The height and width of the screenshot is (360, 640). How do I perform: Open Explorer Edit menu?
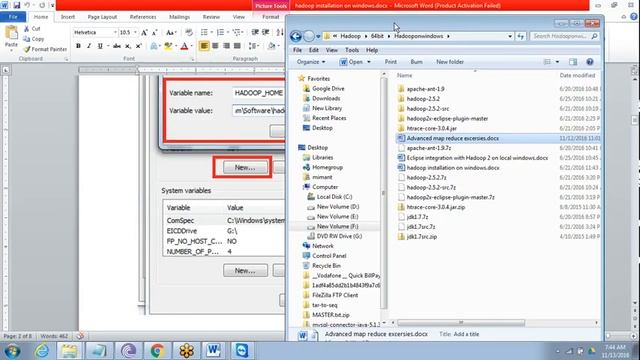tap(313, 50)
